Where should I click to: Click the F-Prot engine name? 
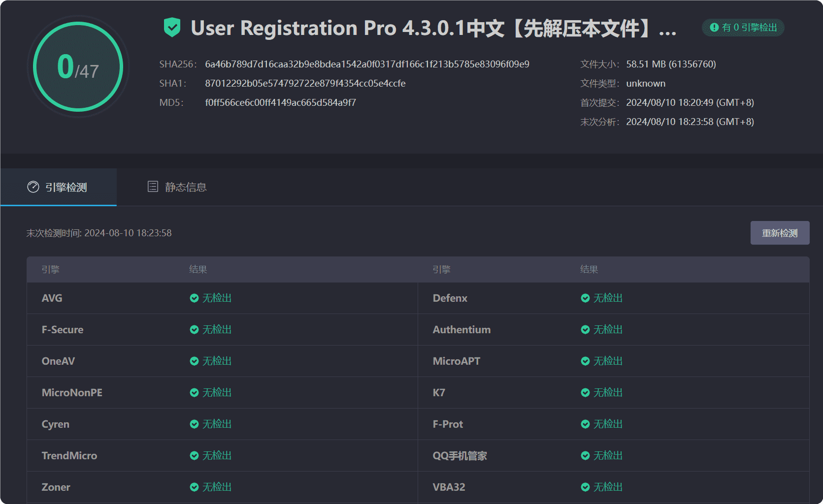[448, 424]
